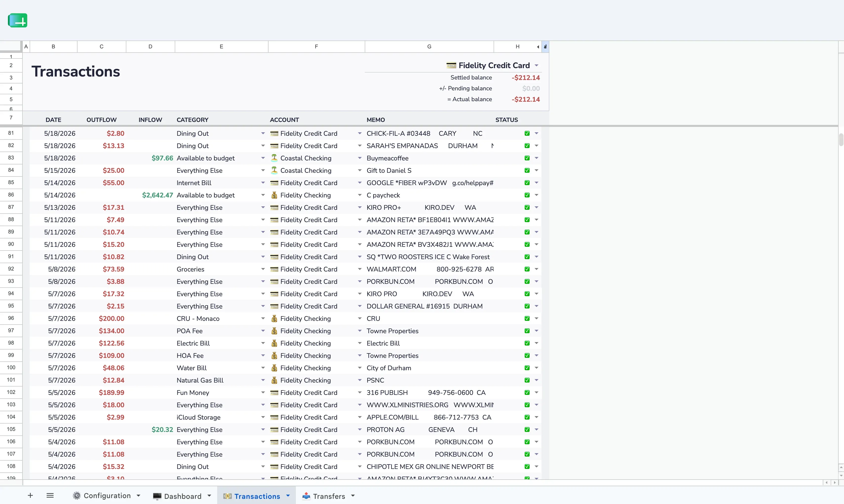Click the add sheet plus icon

[30, 496]
